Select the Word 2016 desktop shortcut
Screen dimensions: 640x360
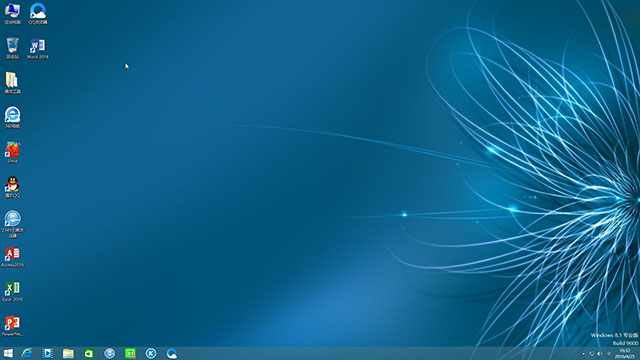click(38, 49)
